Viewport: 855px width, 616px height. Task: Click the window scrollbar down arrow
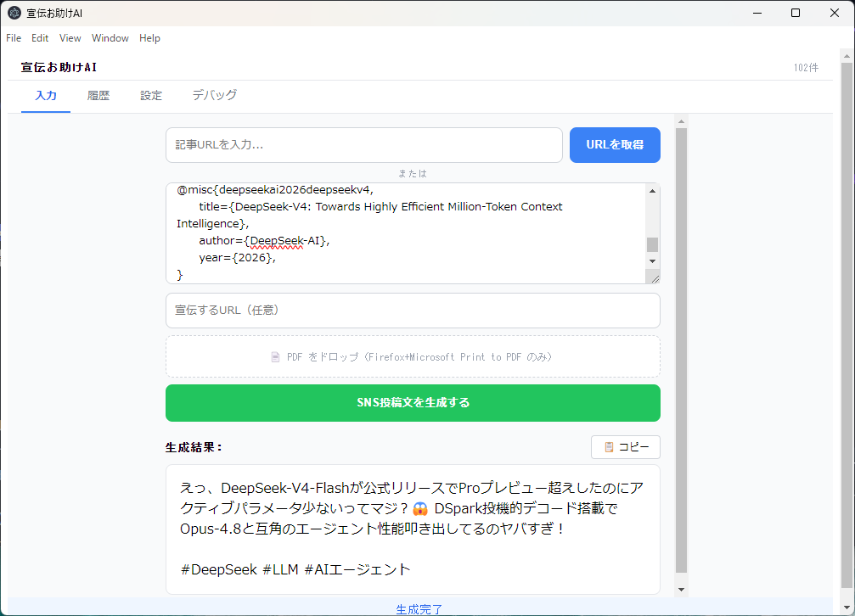click(x=847, y=608)
